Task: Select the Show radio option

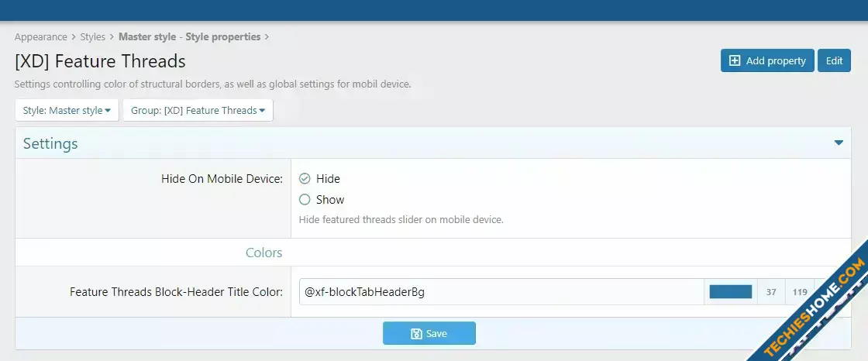Action: point(305,199)
